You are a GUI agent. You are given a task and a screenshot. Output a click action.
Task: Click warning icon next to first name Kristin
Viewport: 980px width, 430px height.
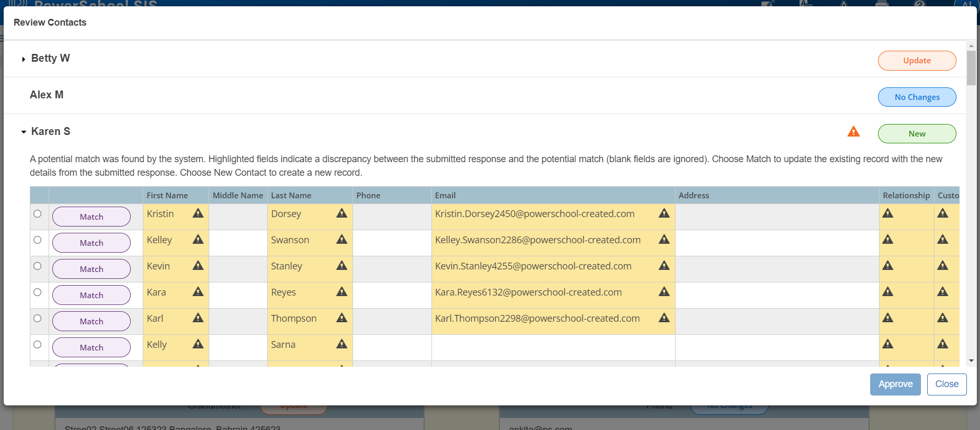(198, 213)
